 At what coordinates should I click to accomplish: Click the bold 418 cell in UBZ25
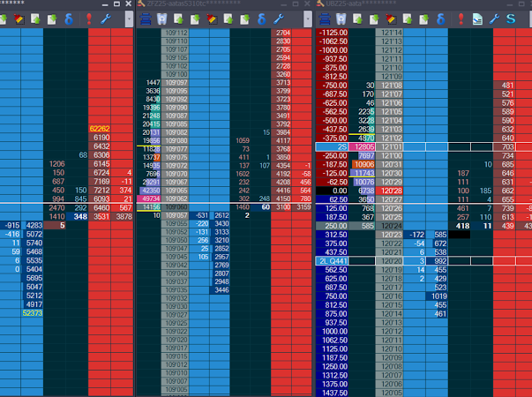tap(460, 226)
